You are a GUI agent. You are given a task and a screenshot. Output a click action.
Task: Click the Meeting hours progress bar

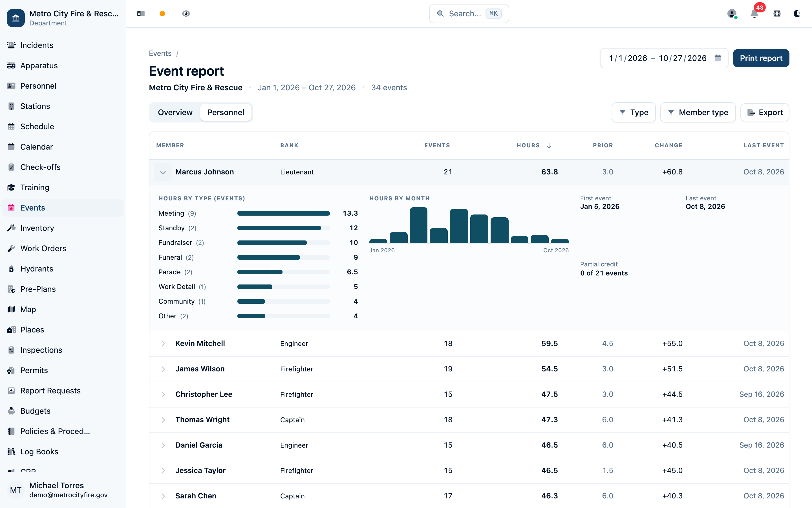point(283,213)
